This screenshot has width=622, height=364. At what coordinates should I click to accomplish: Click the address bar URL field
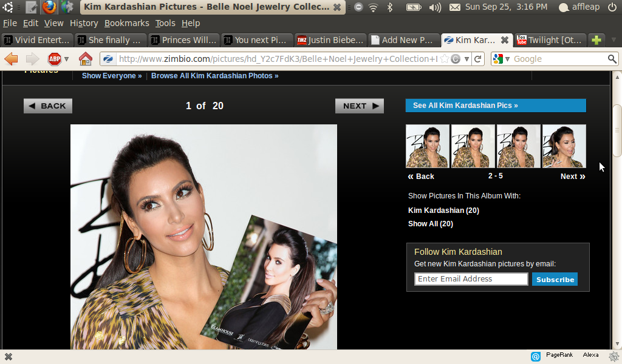pos(278,59)
